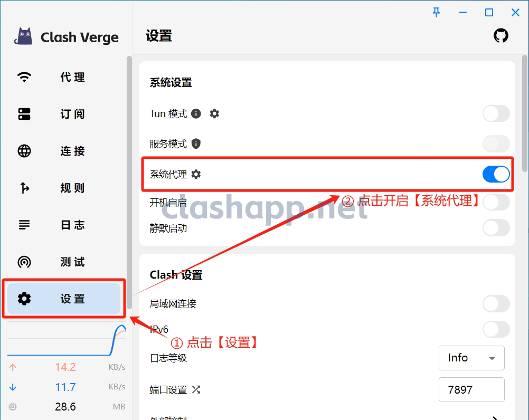
Task: Open the 测试 page
Action: click(64, 262)
